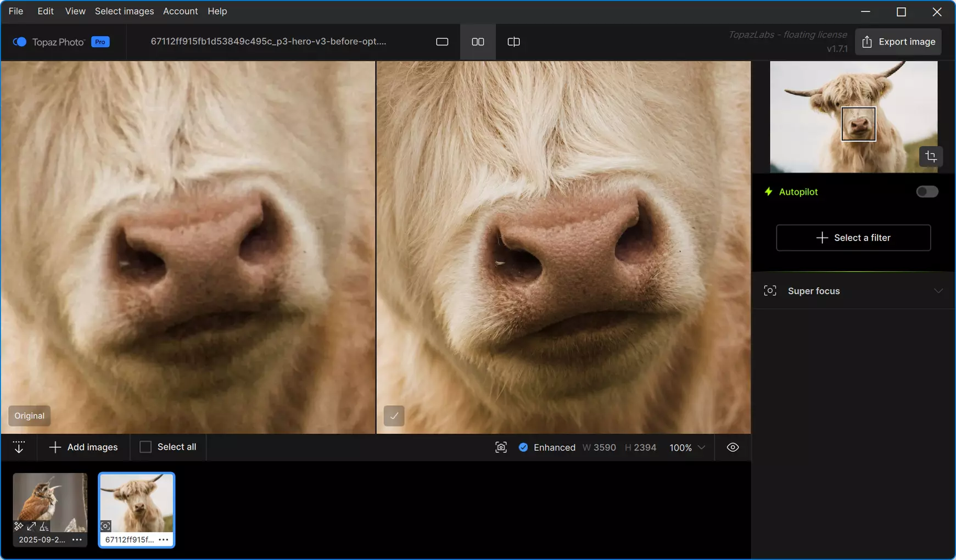This screenshot has height=560, width=956.
Task: Toggle the Enhanced blue checkmark
Action: pos(523,447)
